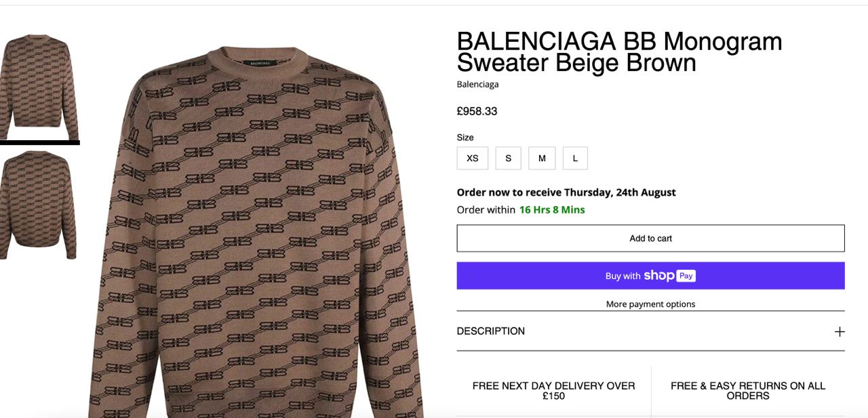Expand the DESCRIPTION section
The height and width of the screenshot is (418, 868).
click(650, 331)
